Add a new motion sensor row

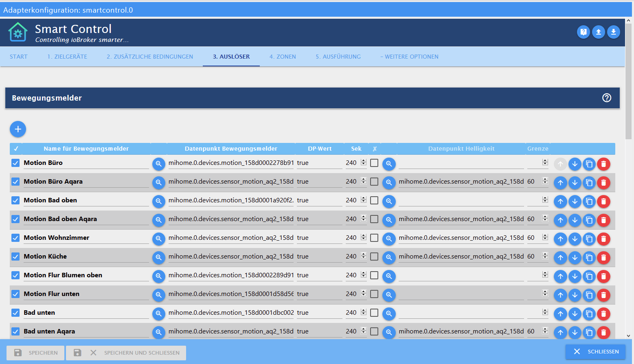point(18,129)
